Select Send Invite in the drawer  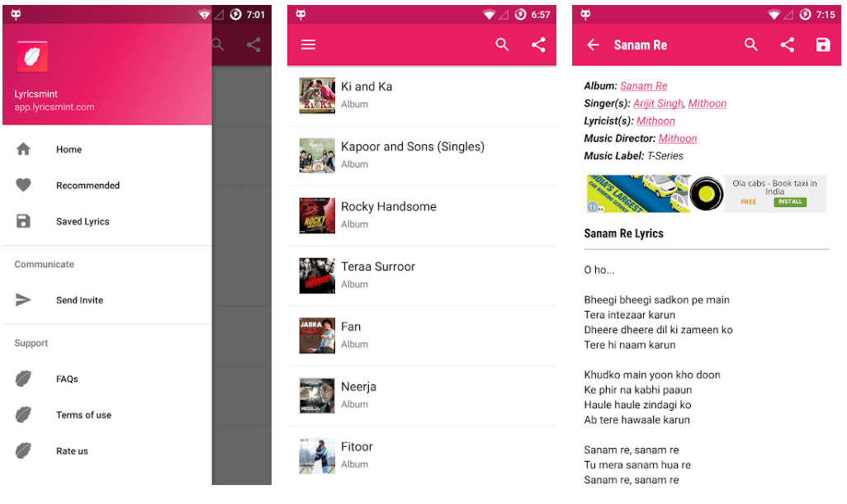79,300
